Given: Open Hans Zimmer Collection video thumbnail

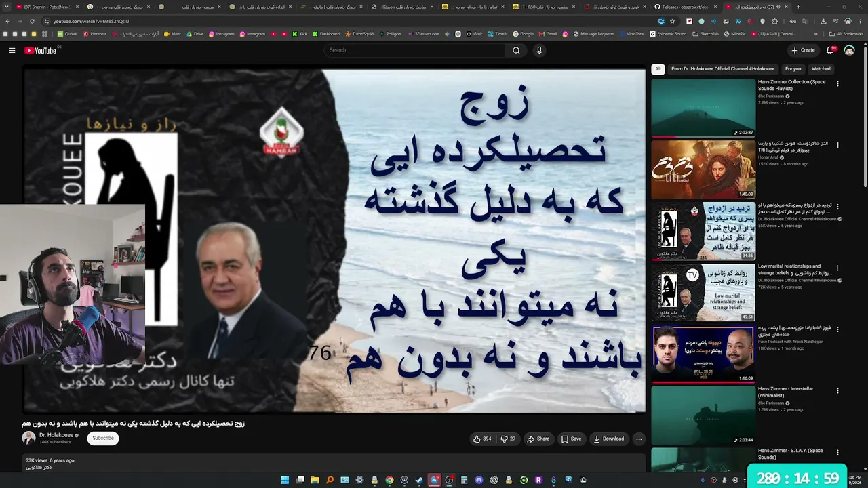Looking at the screenshot, I should pos(703,108).
